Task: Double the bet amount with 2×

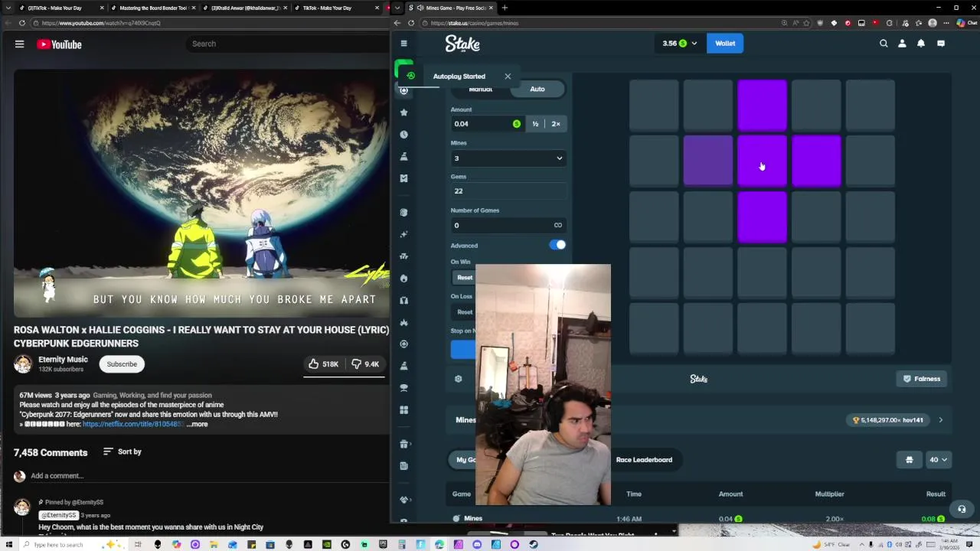Action: tap(556, 124)
